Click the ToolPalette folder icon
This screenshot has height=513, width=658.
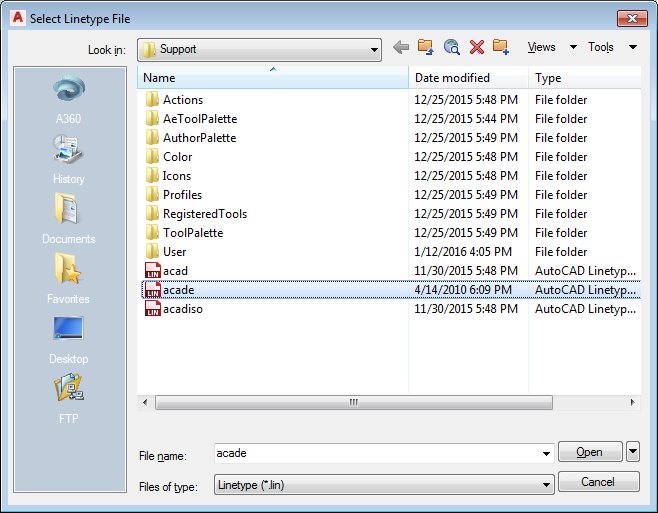click(x=152, y=232)
